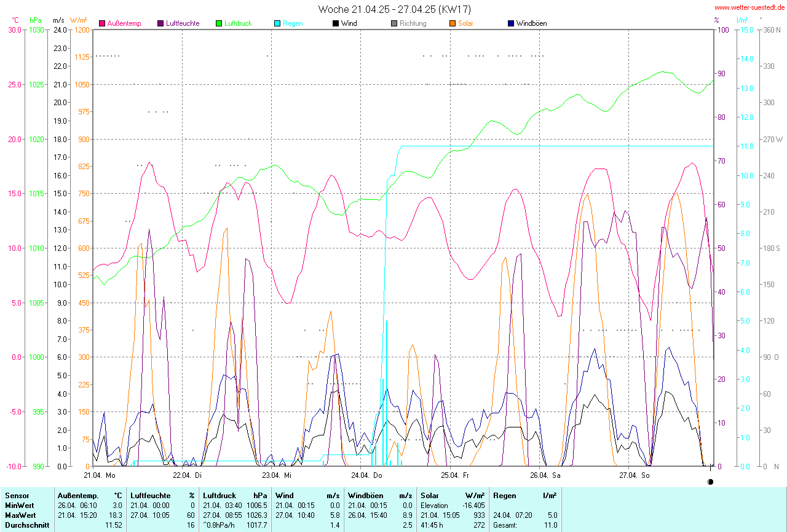The image size is (787, 532).
Task: Click the 5.8 maximum wind value
Action: click(x=335, y=515)
